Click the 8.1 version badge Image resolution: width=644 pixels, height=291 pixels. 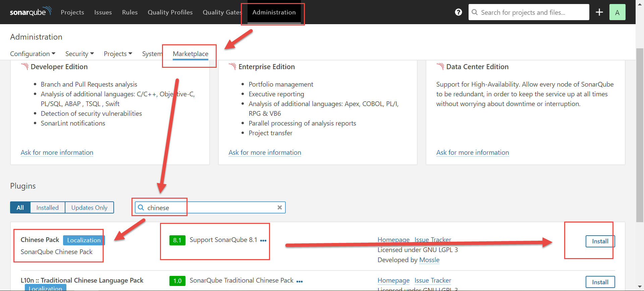coord(177,240)
